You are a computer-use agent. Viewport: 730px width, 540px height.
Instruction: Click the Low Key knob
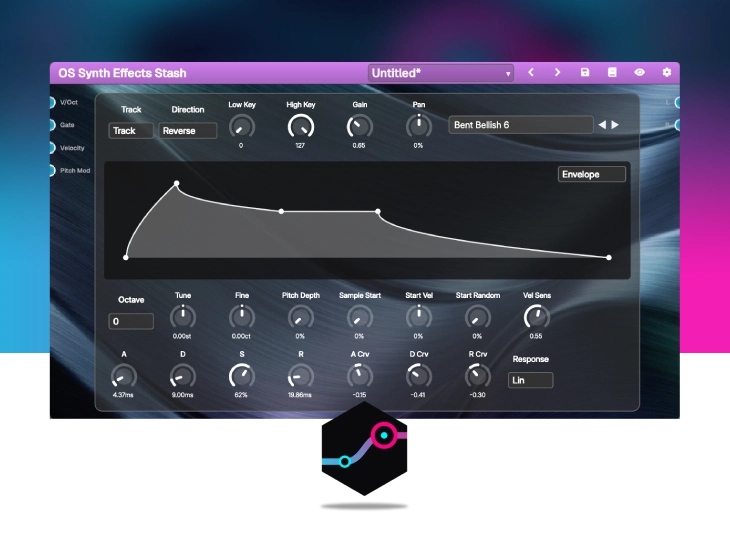click(x=242, y=127)
